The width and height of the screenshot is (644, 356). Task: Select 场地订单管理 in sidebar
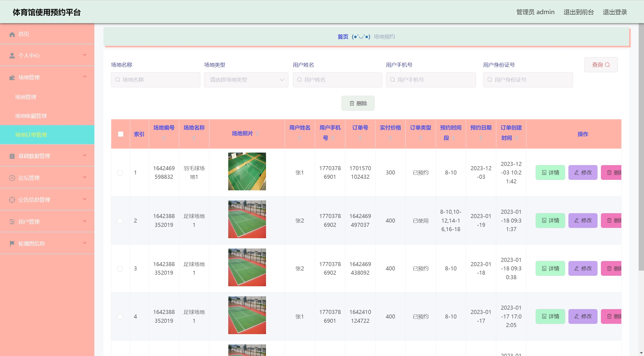[x=31, y=135]
